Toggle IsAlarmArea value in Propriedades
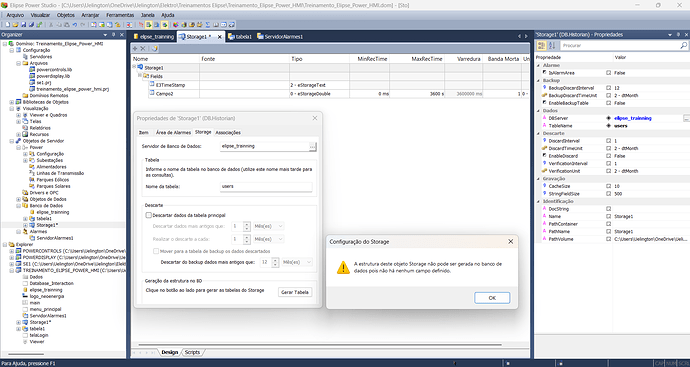The width and height of the screenshot is (690, 367). tap(619, 73)
